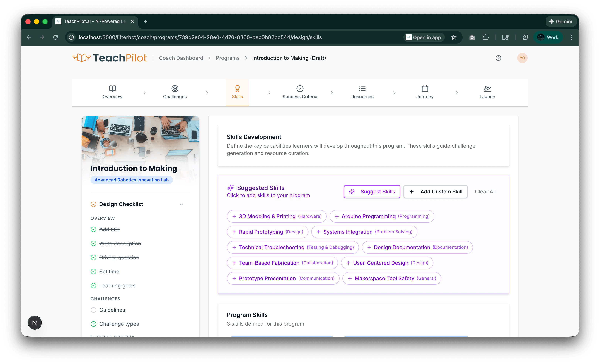Uncheck the completed Add title item
Image resolution: width=600 pixels, height=364 pixels.
tap(93, 229)
